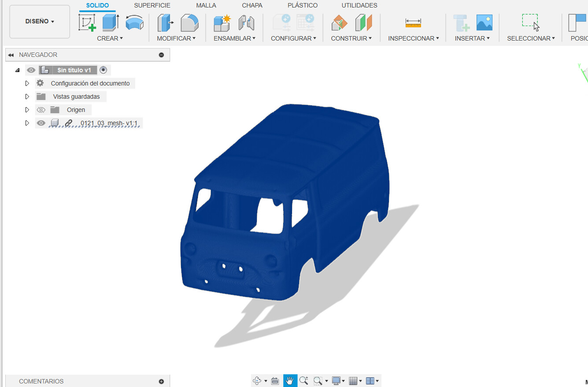This screenshot has height=387, width=588.
Task: Expand the Origen folder
Action: [27, 110]
